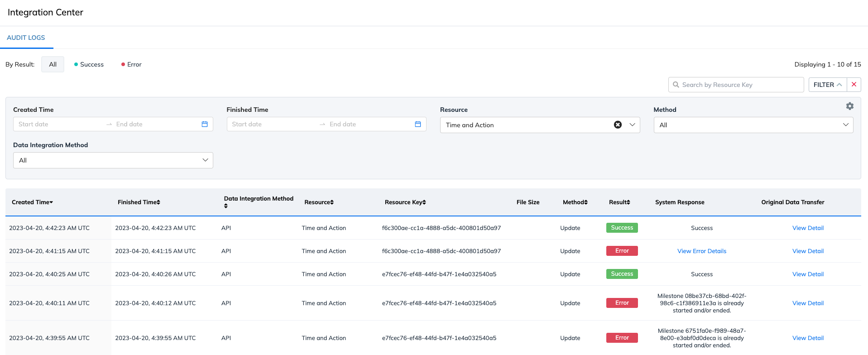The height and width of the screenshot is (355, 868).
Task: Click the File Size column header
Action: (x=528, y=202)
